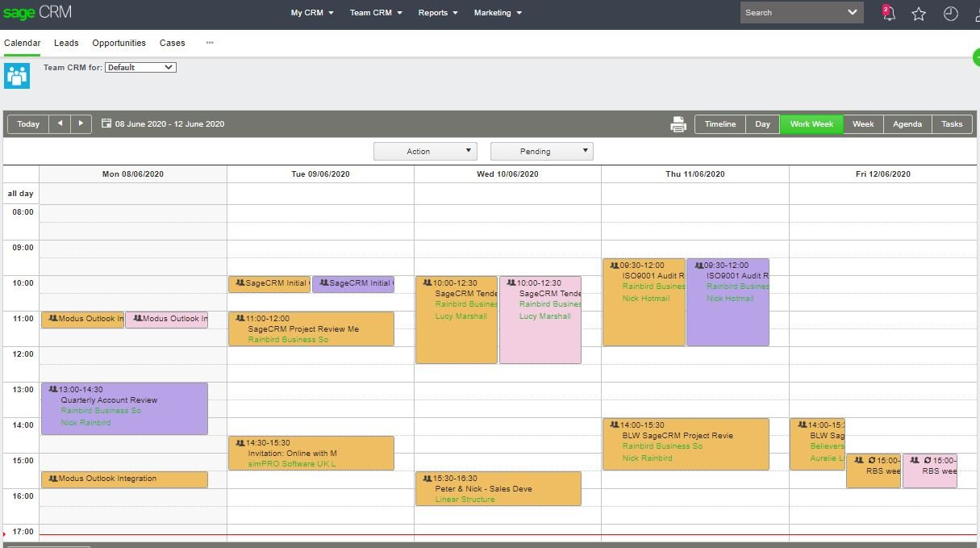Open Rainbird Business So link in Quarterly Review
The height and width of the screenshot is (548, 980).
(x=101, y=411)
